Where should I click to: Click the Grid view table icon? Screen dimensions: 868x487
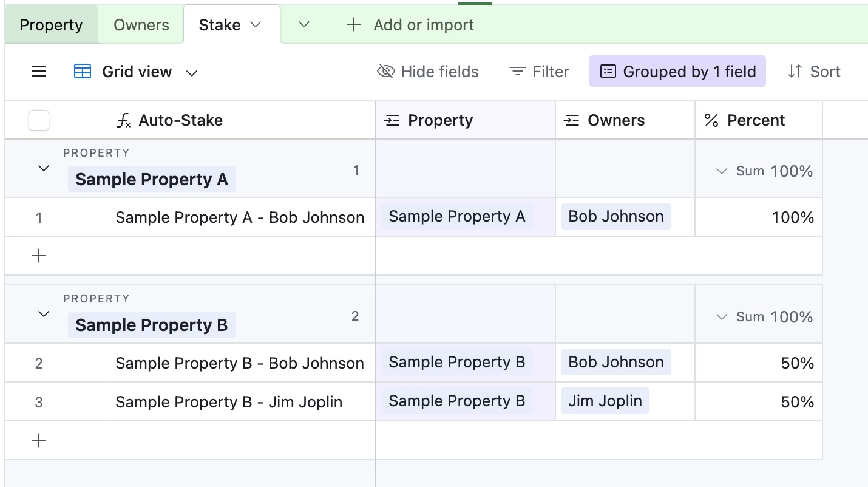(83, 72)
